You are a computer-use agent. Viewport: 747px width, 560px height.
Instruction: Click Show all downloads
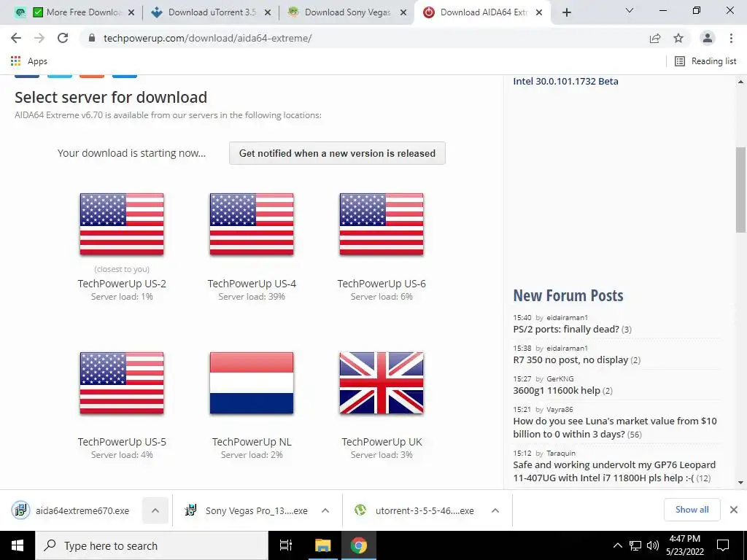tap(692, 510)
